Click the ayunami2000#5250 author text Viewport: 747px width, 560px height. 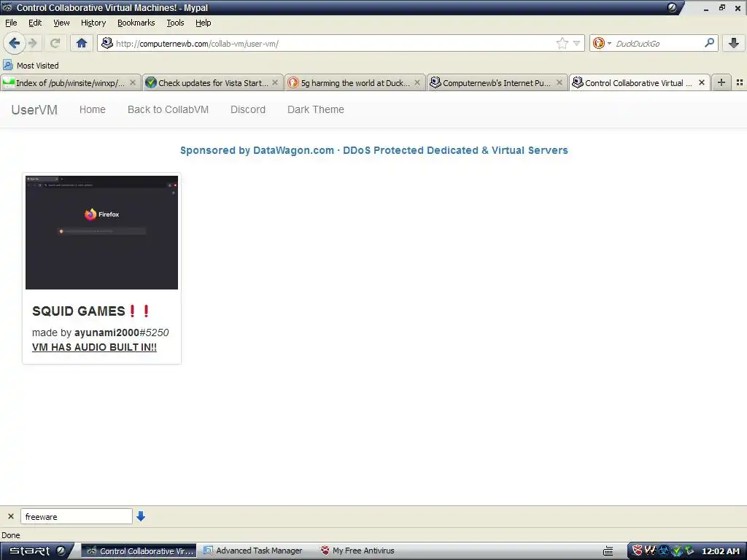point(122,332)
